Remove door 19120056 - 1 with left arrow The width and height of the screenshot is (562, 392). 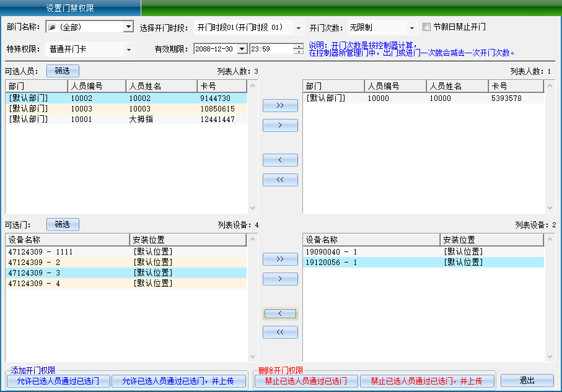coord(279,313)
